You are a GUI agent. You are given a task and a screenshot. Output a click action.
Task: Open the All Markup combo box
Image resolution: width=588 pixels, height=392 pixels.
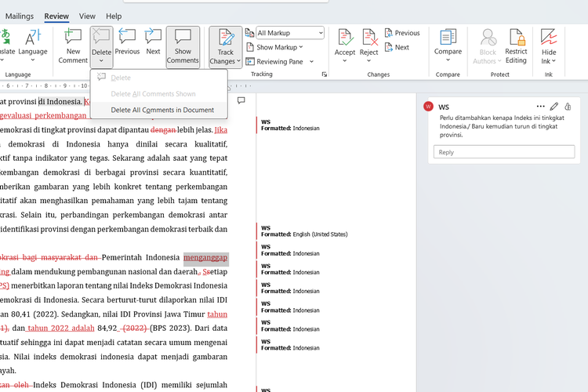pyautogui.click(x=290, y=33)
